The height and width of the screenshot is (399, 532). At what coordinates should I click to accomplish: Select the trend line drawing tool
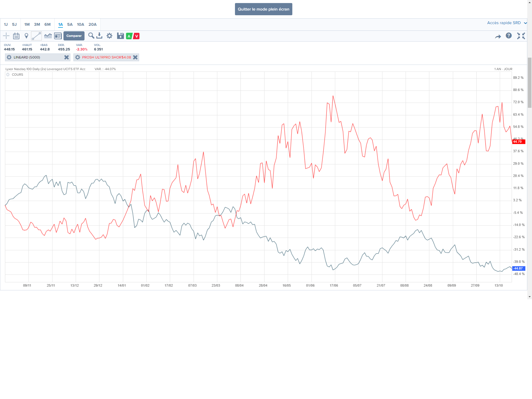36,36
